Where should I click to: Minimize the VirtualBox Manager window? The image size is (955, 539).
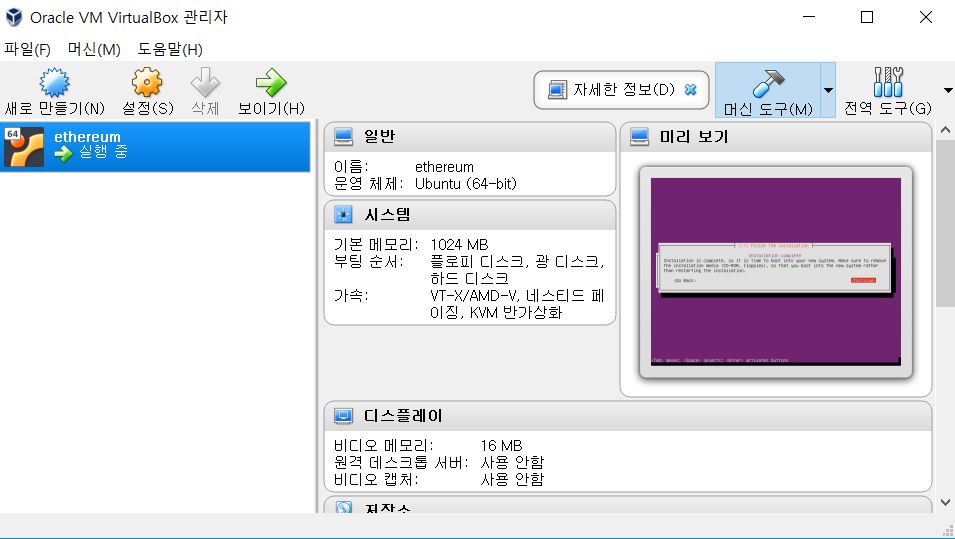tap(809, 17)
